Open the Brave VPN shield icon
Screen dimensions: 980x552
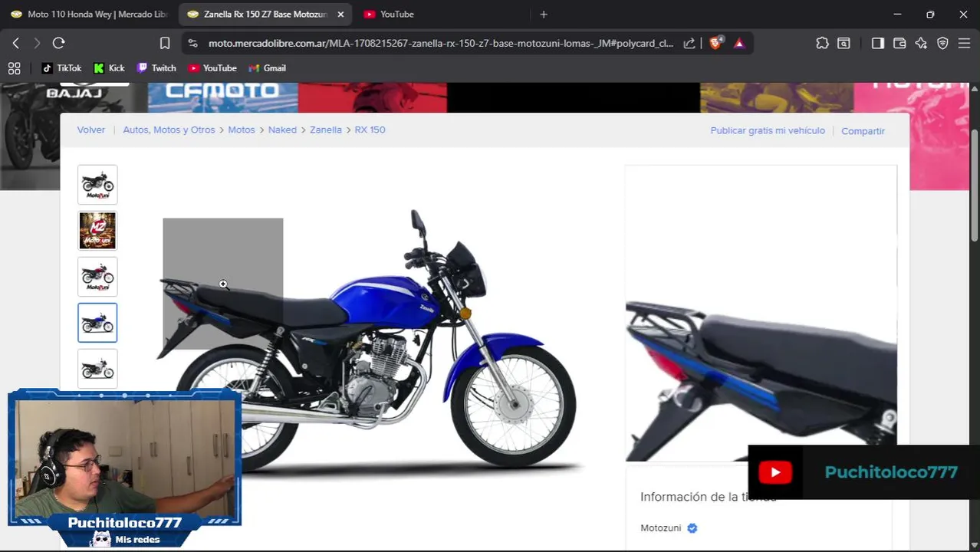point(942,44)
